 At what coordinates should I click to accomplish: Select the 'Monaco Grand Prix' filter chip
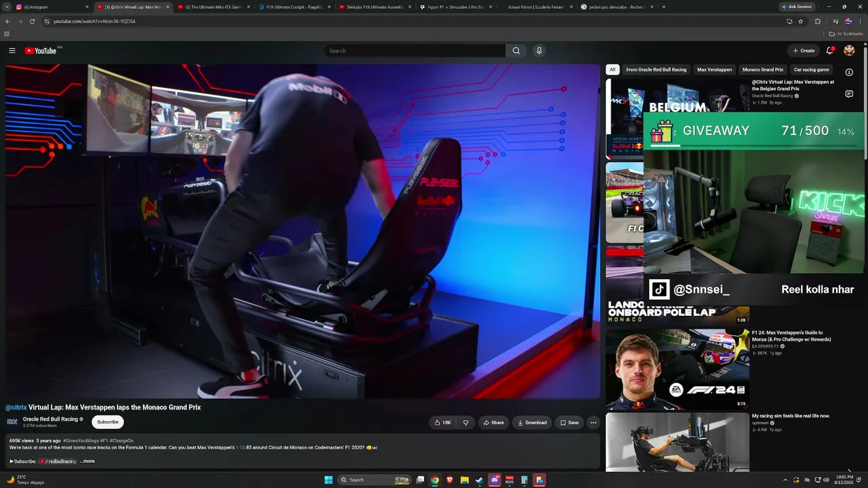tap(763, 70)
